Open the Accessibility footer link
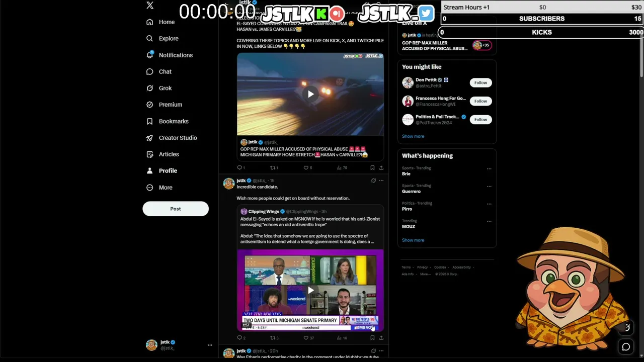The height and width of the screenshot is (362, 644). pyautogui.click(x=461, y=267)
